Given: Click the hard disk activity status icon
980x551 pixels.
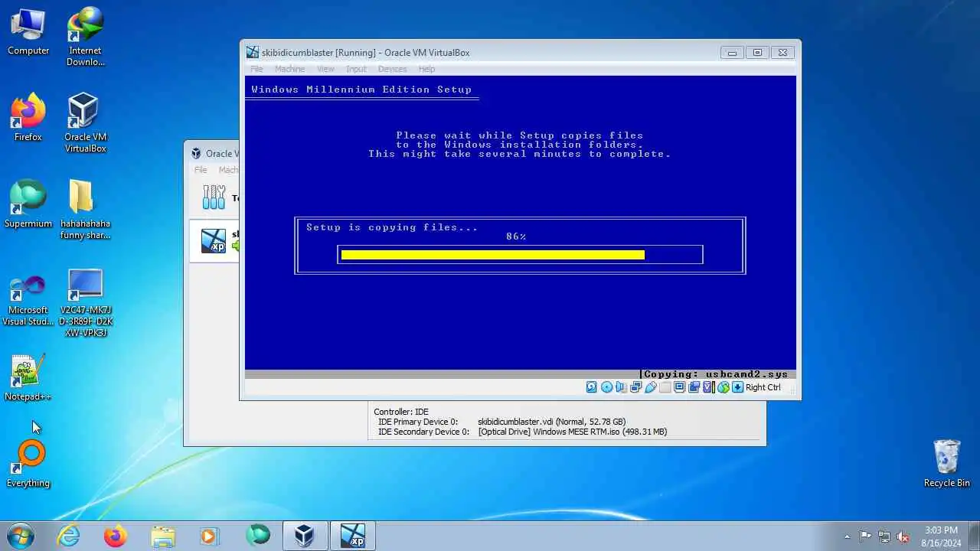Looking at the screenshot, I should click(x=592, y=387).
